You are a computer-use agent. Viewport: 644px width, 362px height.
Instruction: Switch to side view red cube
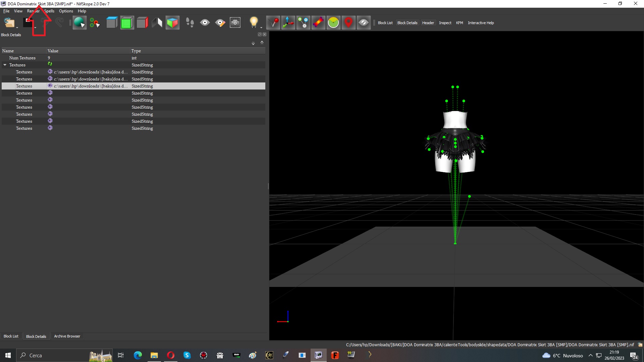pos(142,23)
